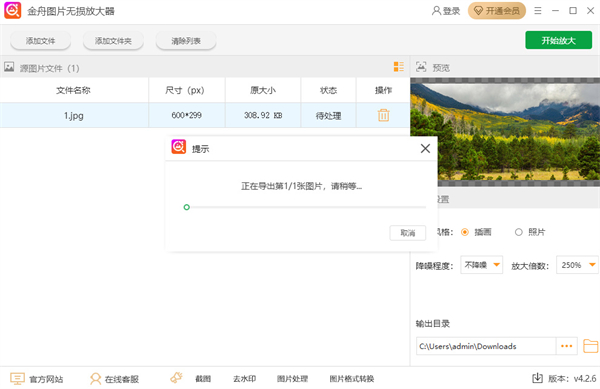Click 添加文件夹 button
This screenshot has width=600, height=389.
(x=113, y=41)
